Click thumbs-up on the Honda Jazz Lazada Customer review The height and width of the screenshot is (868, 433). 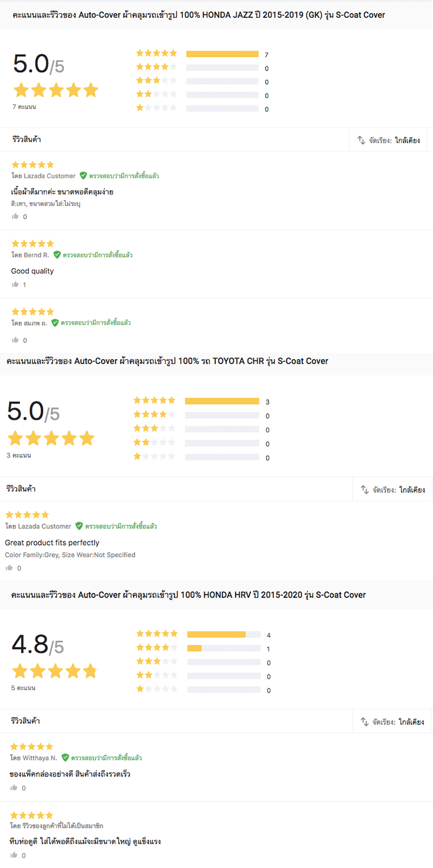(x=15, y=216)
